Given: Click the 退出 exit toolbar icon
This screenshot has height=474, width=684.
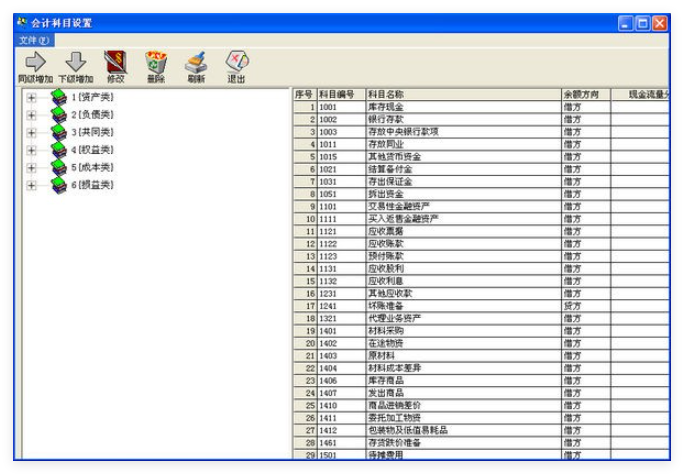Looking at the screenshot, I should pos(236,61).
